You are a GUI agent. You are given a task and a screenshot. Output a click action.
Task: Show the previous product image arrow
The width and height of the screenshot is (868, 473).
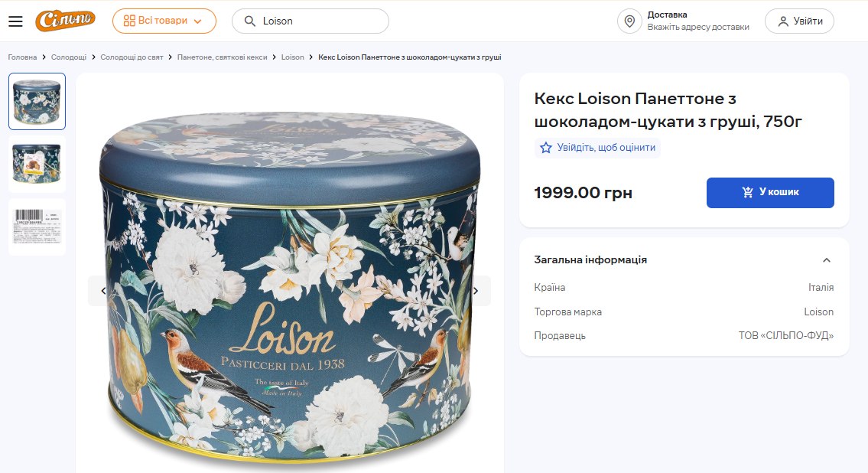103,291
